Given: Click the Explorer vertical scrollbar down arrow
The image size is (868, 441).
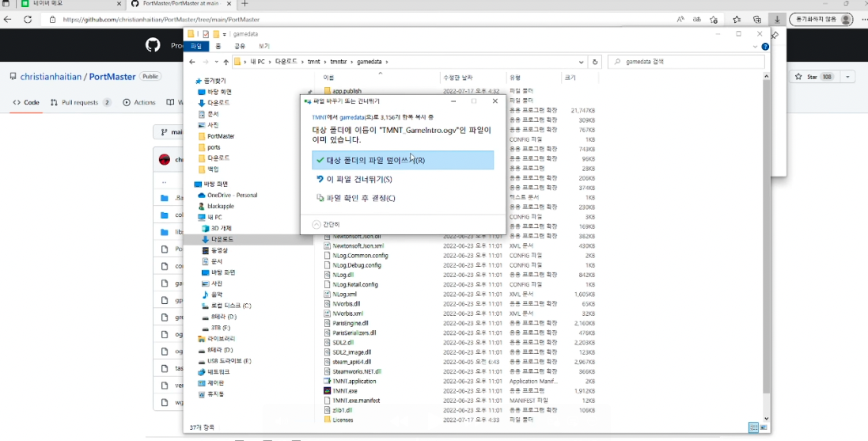Looking at the screenshot, I should (x=766, y=419).
